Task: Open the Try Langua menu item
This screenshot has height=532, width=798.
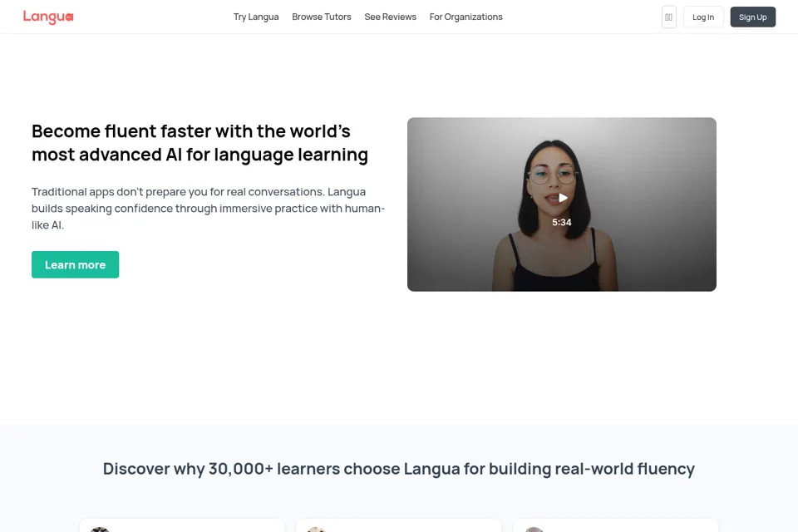Action: [256, 17]
